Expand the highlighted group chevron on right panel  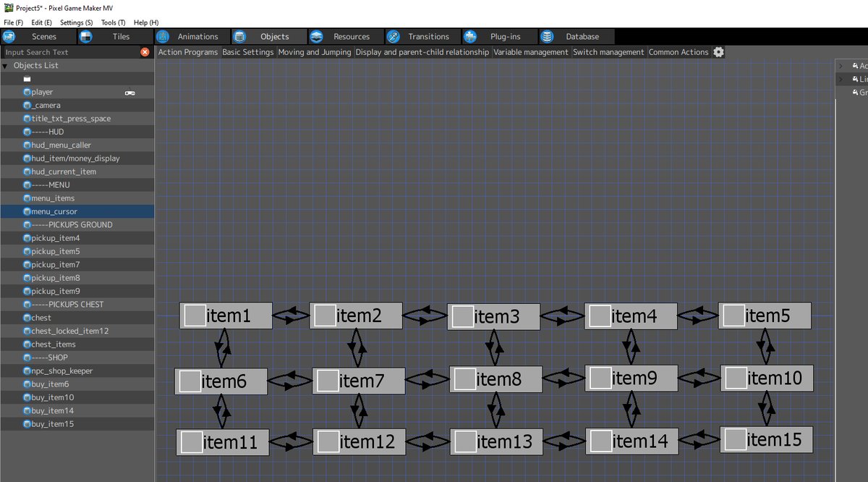(840, 79)
